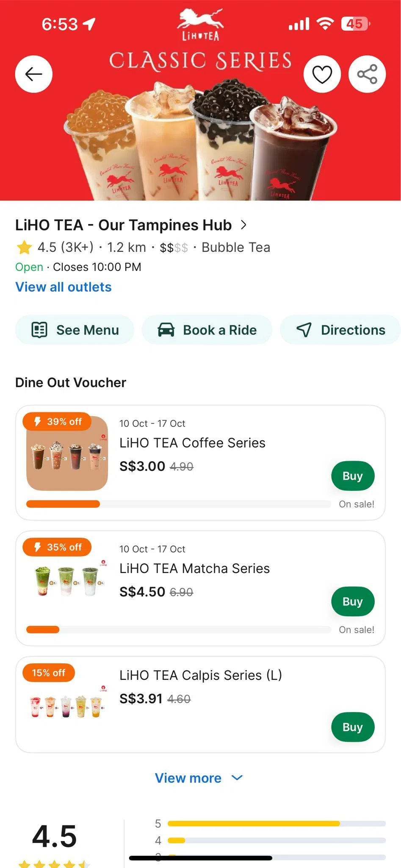Screen dimensions: 401x868
Task: Open the View all outlets link
Action: pos(64,287)
